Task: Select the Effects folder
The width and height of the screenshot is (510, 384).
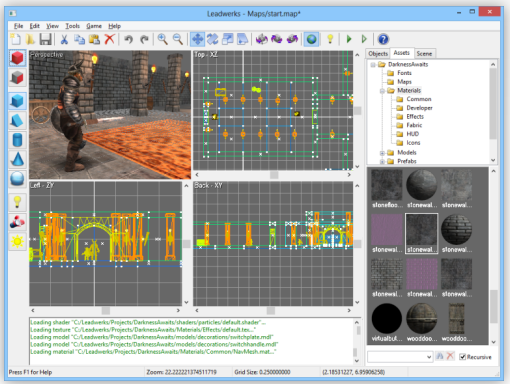Action: pyautogui.click(x=415, y=116)
